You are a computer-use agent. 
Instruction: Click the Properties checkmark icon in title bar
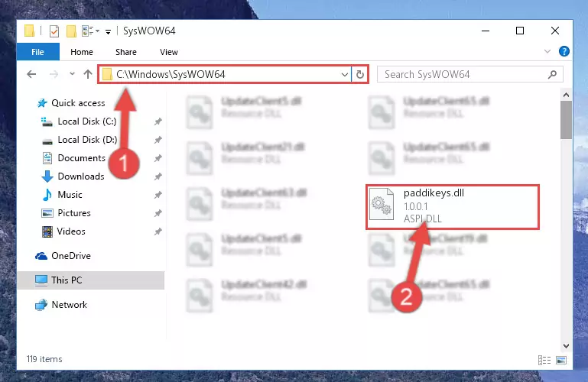pyautogui.click(x=54, y=31)
